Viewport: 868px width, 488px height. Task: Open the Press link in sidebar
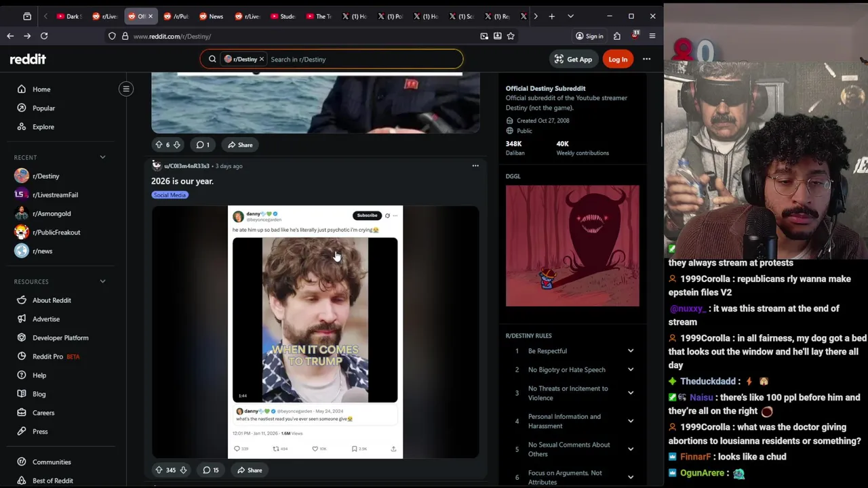coord(40,431)
